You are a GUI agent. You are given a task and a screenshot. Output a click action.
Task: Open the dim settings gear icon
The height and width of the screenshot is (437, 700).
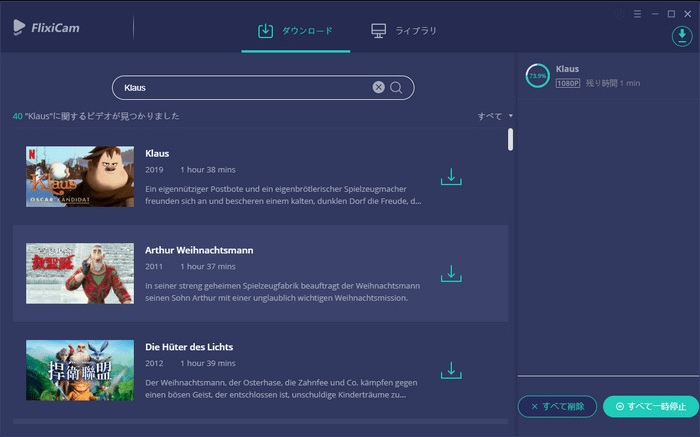[620, 14]
